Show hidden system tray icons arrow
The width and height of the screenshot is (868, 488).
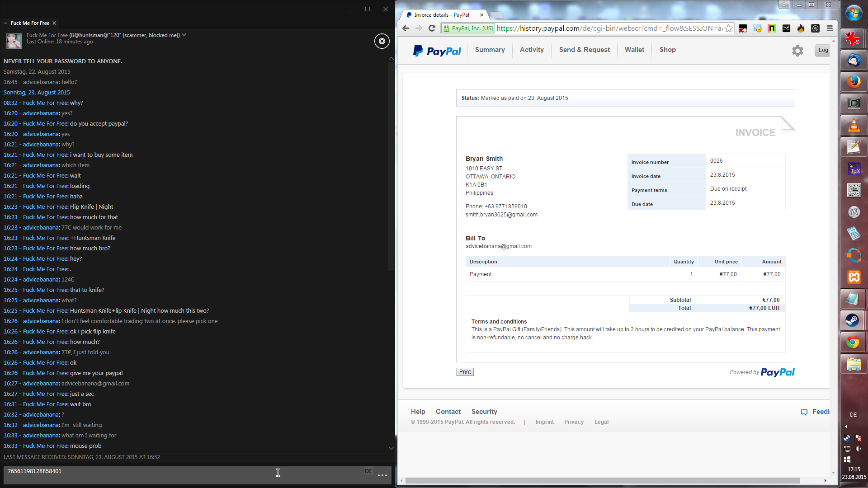[846, 427]
